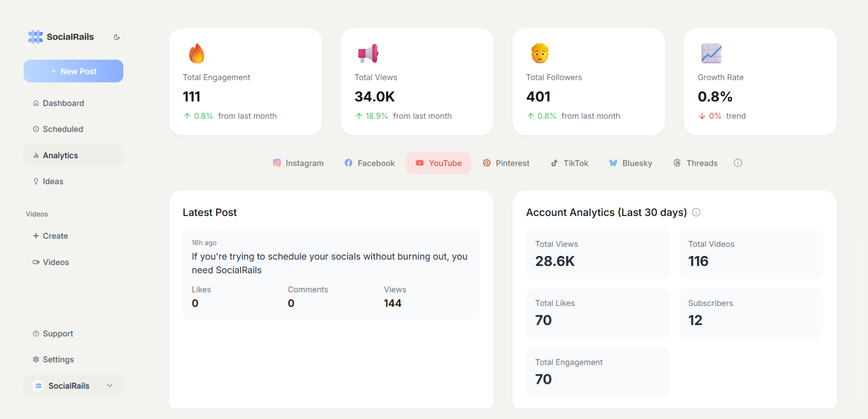
Task: Click the SocialRails logo icon
Action: tap(35, 36)
